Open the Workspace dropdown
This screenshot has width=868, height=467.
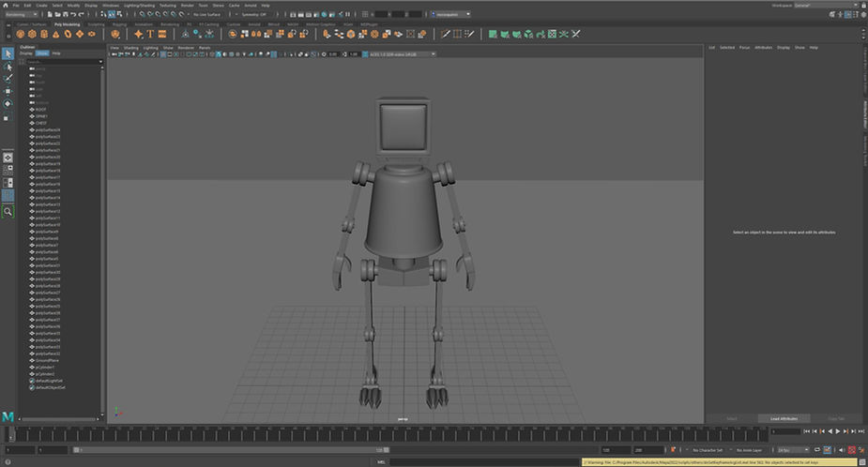pyautogui.click(x=826, y=5)
